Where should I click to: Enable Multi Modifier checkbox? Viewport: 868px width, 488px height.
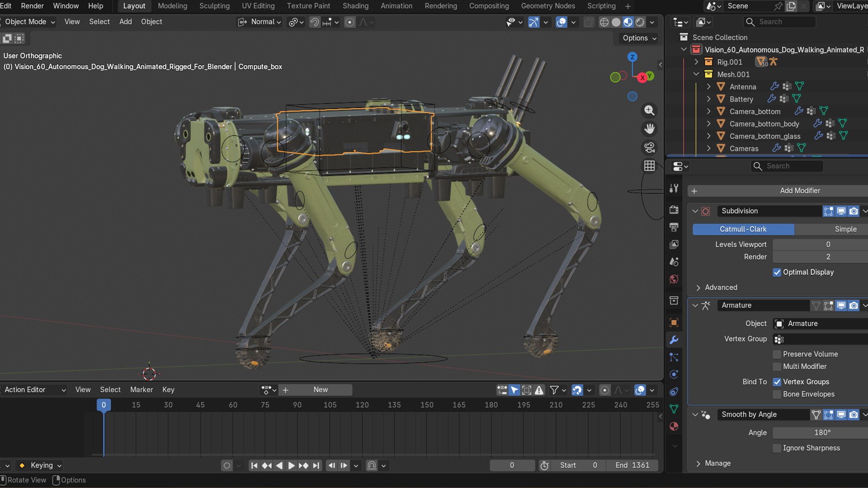coord(777,366)
